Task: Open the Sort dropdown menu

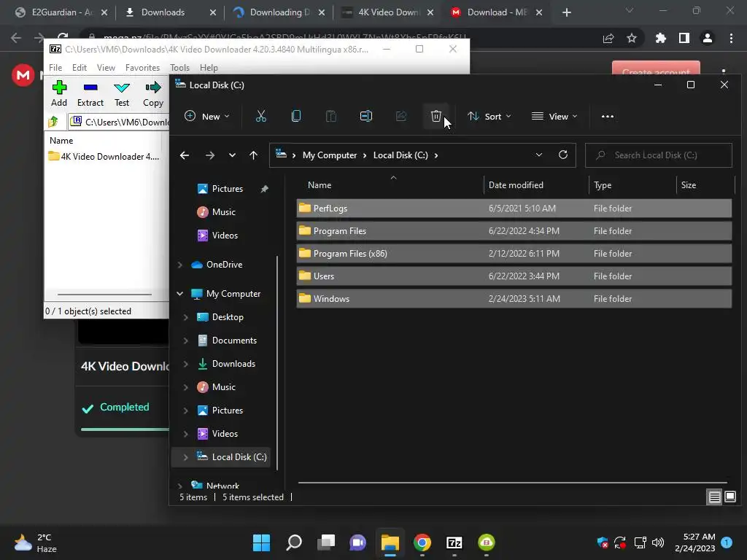Action: tap(489, 116)
